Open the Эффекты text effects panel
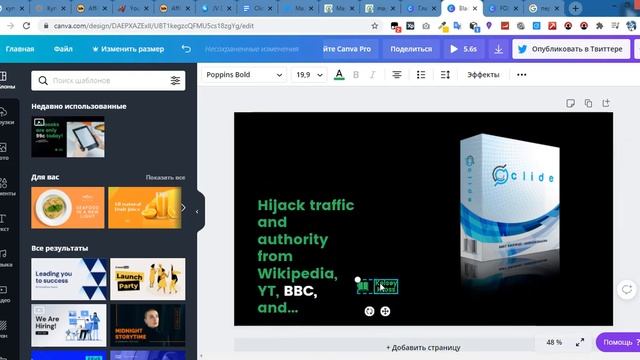640x360 pixels. (x=483, y=75)
